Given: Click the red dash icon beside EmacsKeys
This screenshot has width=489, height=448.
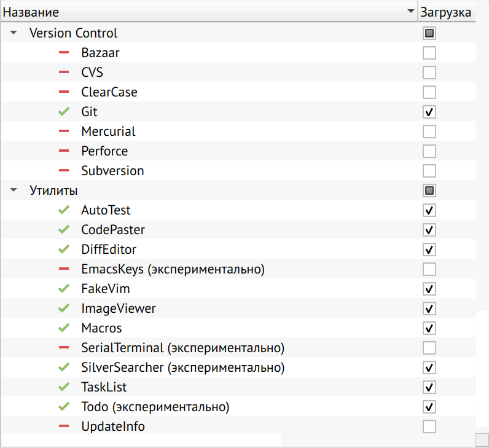Looking at the screenshot, I should pos(64,269).
